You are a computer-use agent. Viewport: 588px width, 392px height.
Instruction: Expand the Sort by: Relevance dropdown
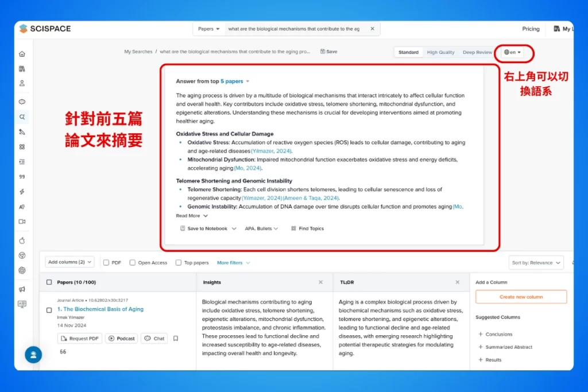click(x=536, y=263)
